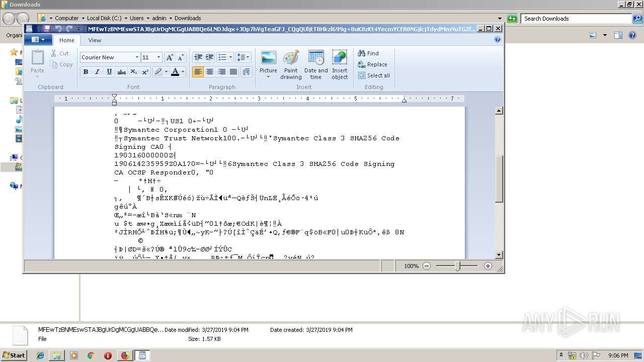This screenshot has width=644, height=362.
Task: Click the text highlight color button
Action: (x=158, y=72)
